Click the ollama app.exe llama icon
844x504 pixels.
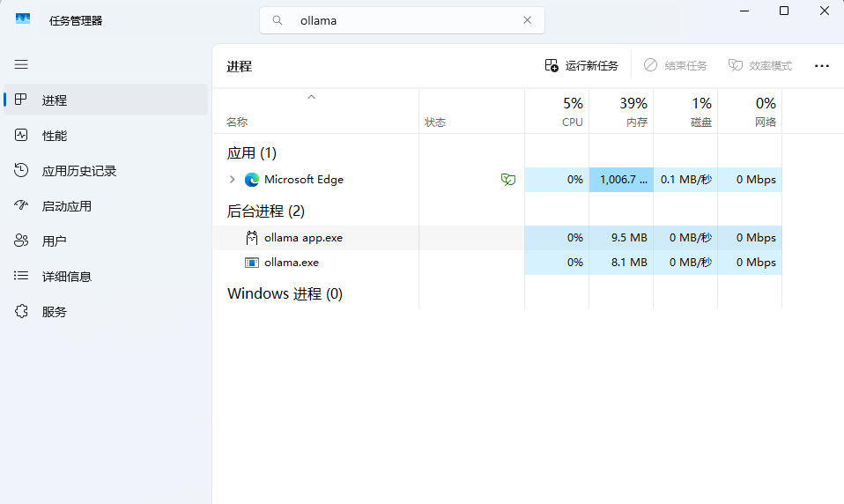pyautogui.click(x=251, y=238)
